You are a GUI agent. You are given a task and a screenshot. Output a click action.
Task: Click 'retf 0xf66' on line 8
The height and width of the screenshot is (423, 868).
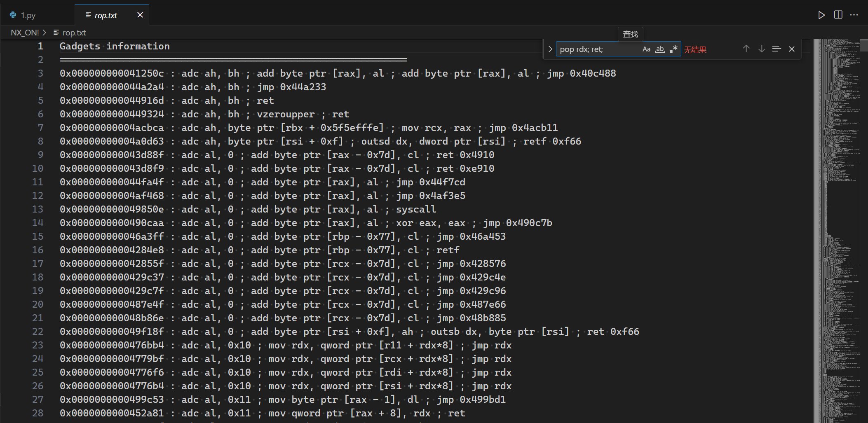point(552,141)
